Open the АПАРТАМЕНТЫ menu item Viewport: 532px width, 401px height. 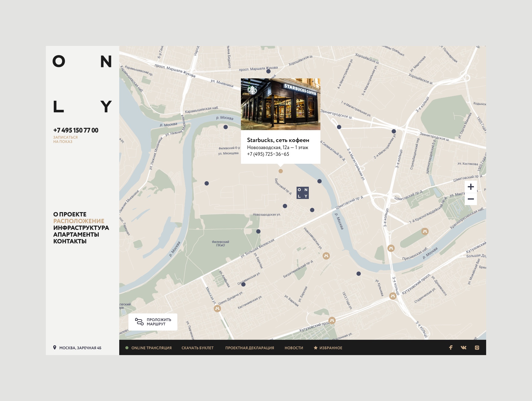76,234
